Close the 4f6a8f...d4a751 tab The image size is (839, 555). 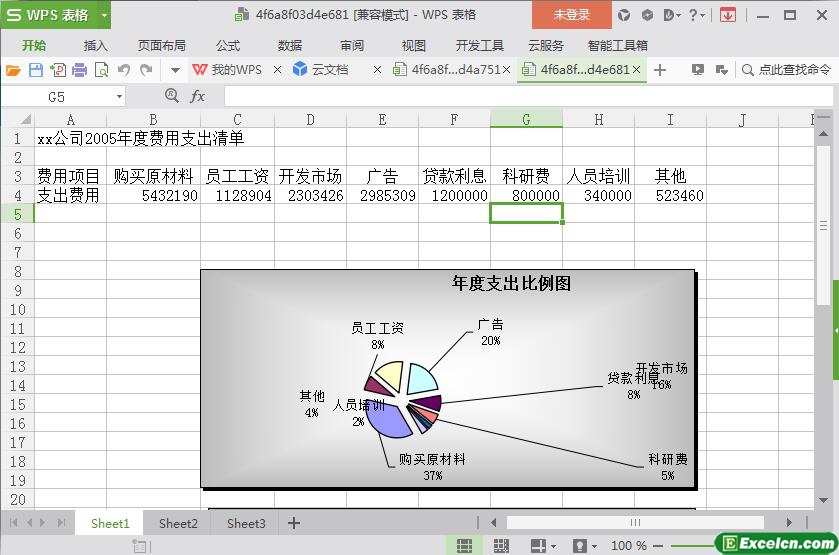[x=507, y=70]
